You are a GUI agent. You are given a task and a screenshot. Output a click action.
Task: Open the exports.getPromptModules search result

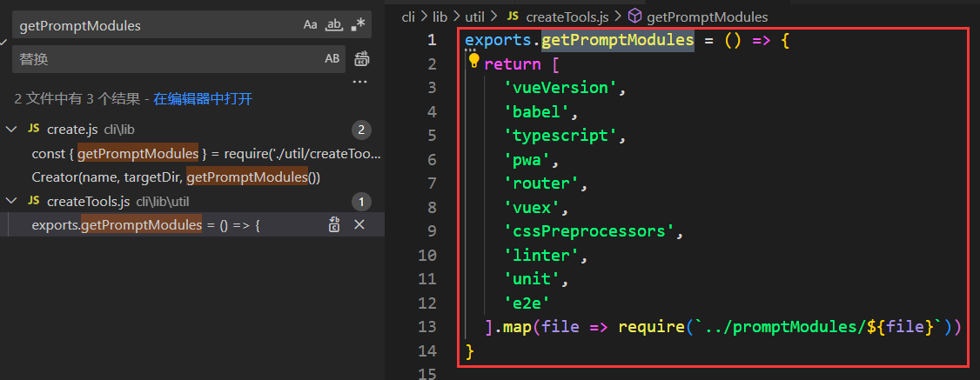click(145, 225)
